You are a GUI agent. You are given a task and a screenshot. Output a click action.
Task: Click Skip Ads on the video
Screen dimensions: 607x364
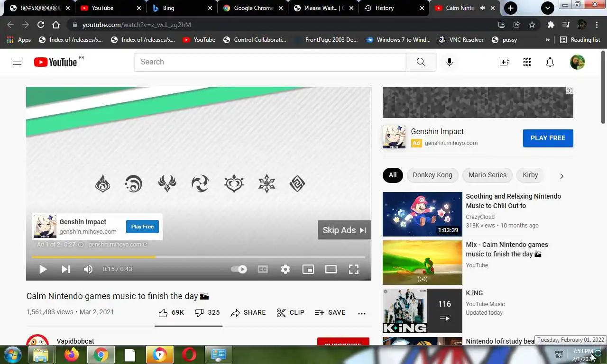coord(344,230)
